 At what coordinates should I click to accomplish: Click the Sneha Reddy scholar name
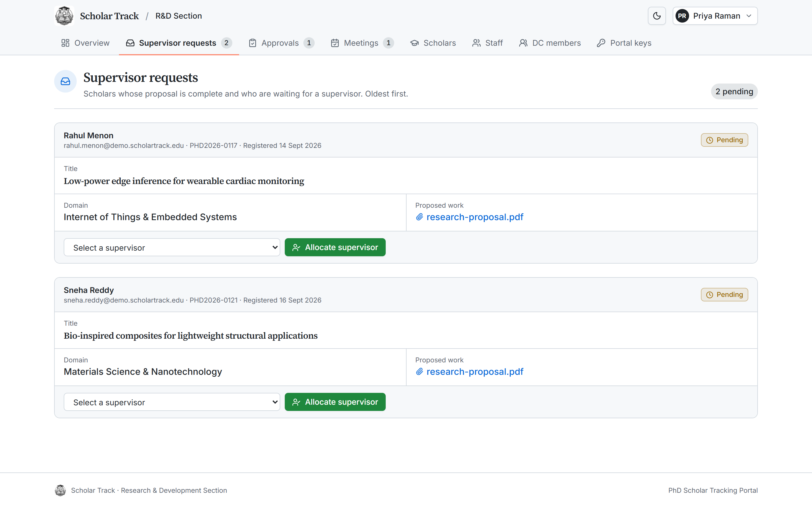(x=89, y=290)
